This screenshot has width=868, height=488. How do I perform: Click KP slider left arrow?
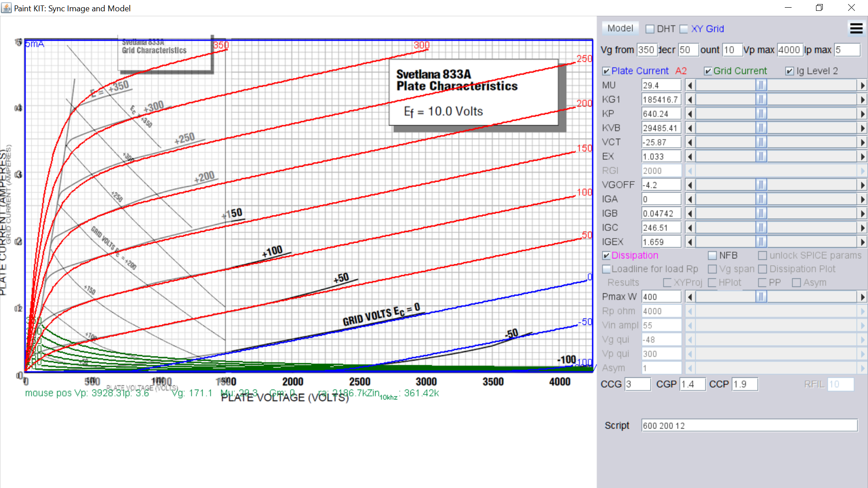(x=690, y=114)
